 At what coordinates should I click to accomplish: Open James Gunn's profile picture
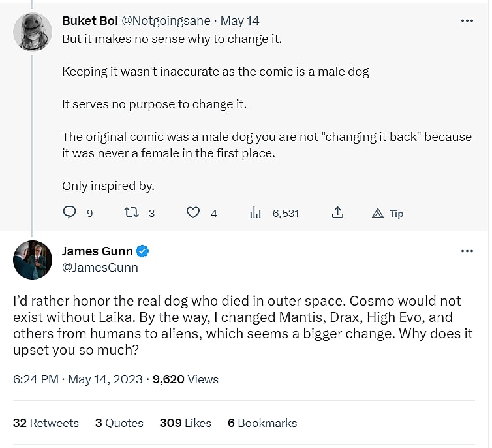click(32, 260)
